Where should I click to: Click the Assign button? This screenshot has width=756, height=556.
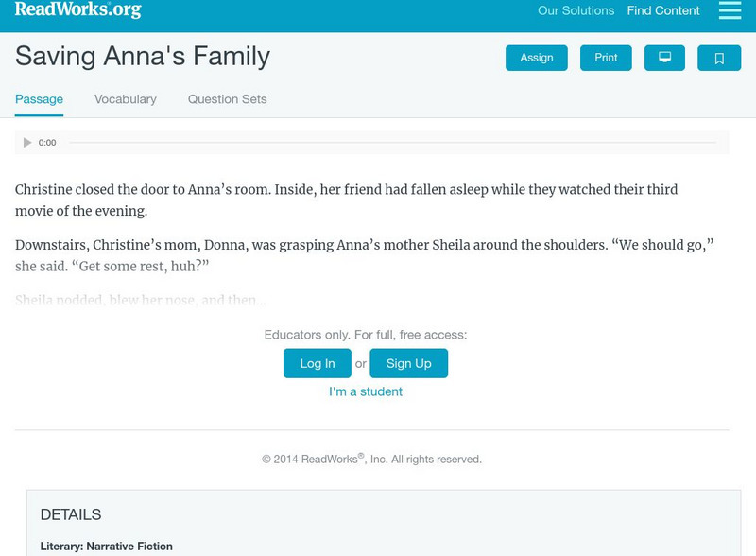536,58
